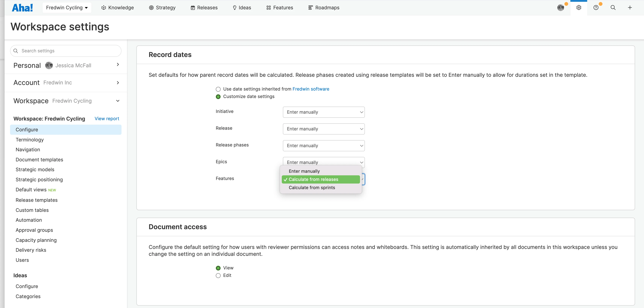Select 'Use date settings inherited' radio
This screenshot has width=644, height=308.
(218, 89)
